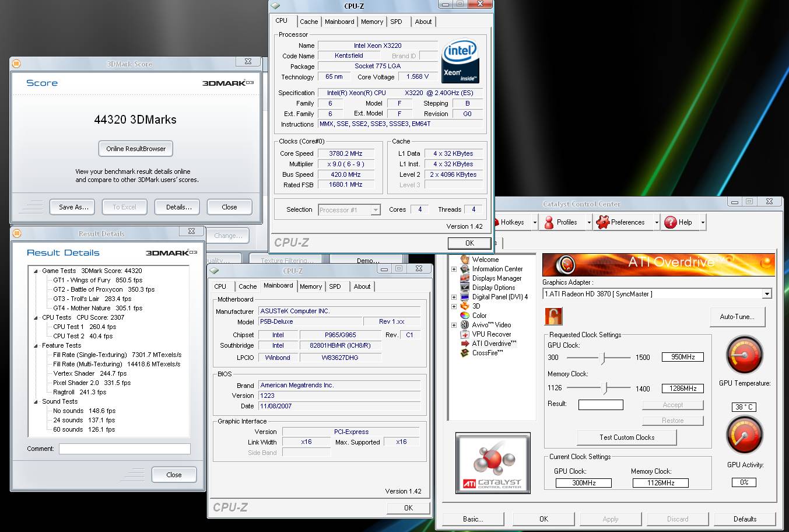
Task: Select the Information Center tree icon
Action: coord(465,269)
